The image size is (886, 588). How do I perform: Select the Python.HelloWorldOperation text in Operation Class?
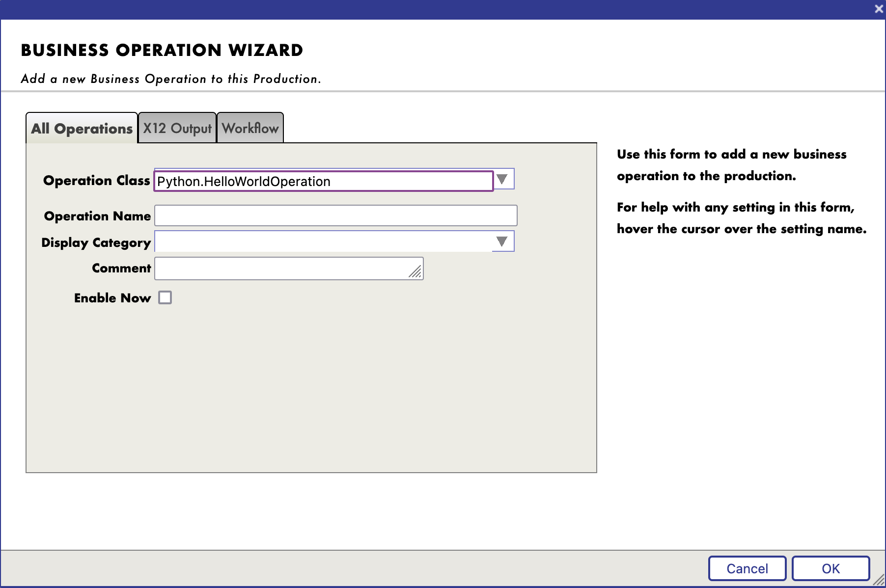click(243, 181)
